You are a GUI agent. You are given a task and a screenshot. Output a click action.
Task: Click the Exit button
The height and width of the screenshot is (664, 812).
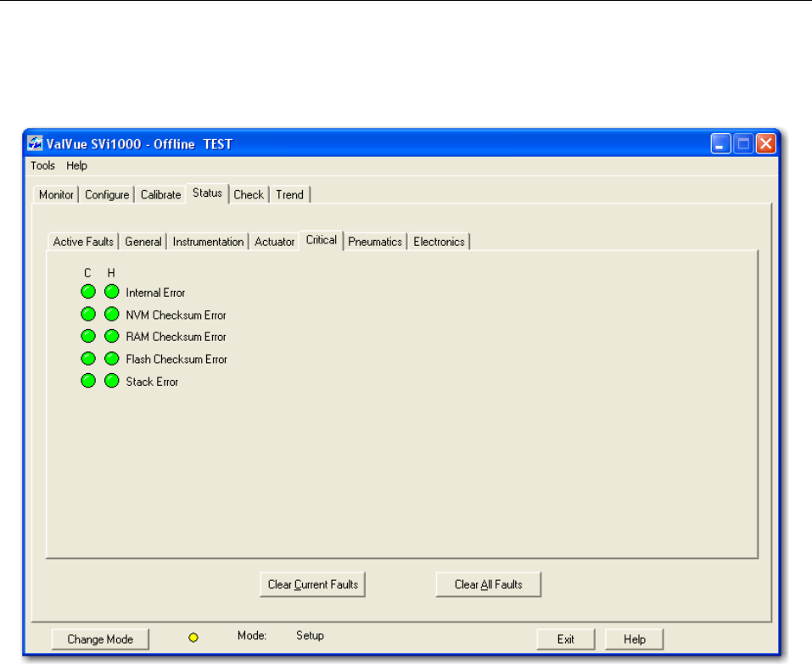click(x=565, y=639)
